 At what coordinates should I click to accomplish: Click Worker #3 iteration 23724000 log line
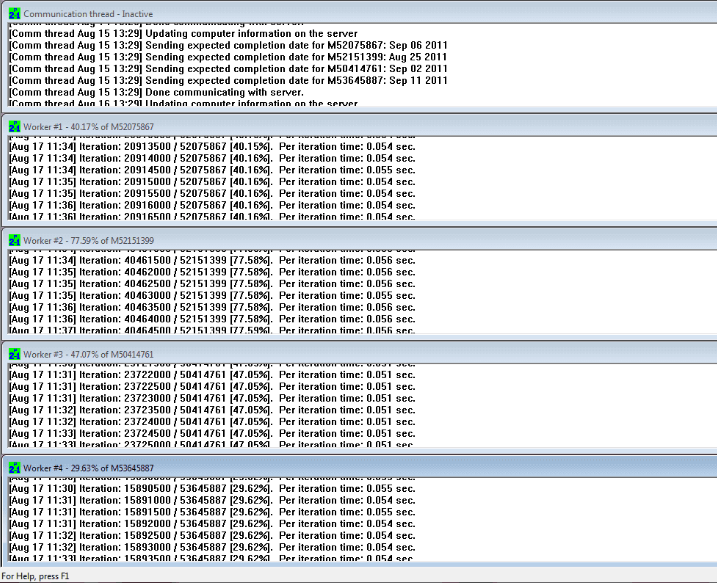(x=212, y=422)
